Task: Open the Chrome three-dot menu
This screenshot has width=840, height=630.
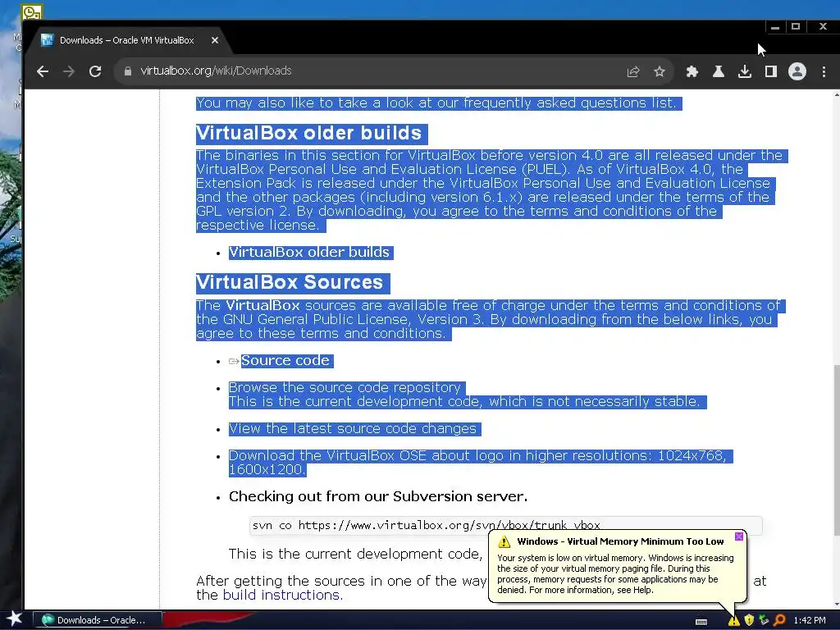Action: point(824,71)
